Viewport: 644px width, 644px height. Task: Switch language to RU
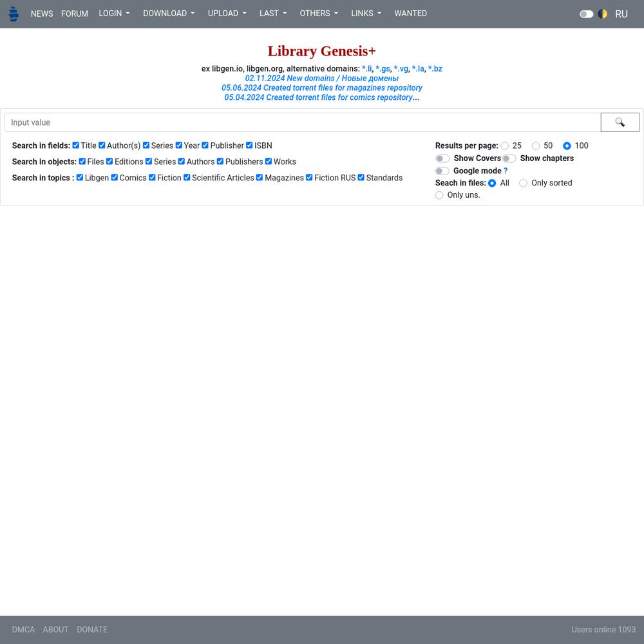click(621, 14)
